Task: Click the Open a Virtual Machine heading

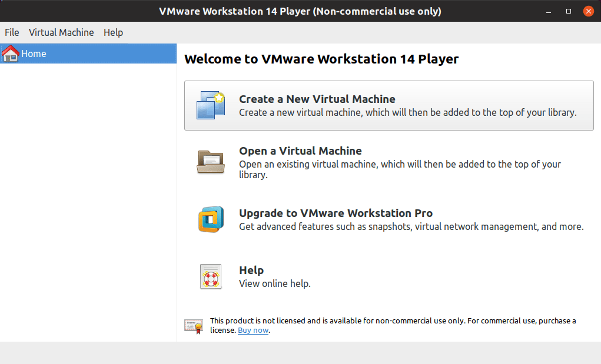Action: (x=300, y=151)
